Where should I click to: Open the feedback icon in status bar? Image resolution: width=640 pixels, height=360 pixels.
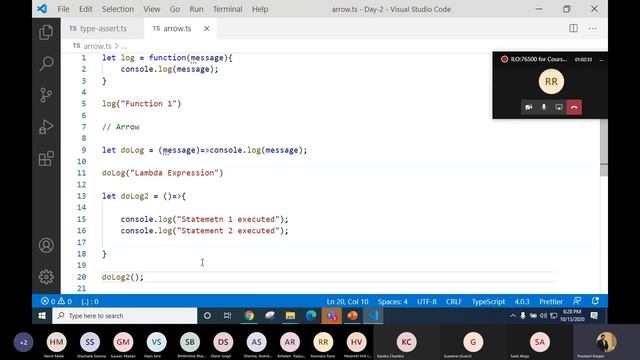[x=577, y=301]
